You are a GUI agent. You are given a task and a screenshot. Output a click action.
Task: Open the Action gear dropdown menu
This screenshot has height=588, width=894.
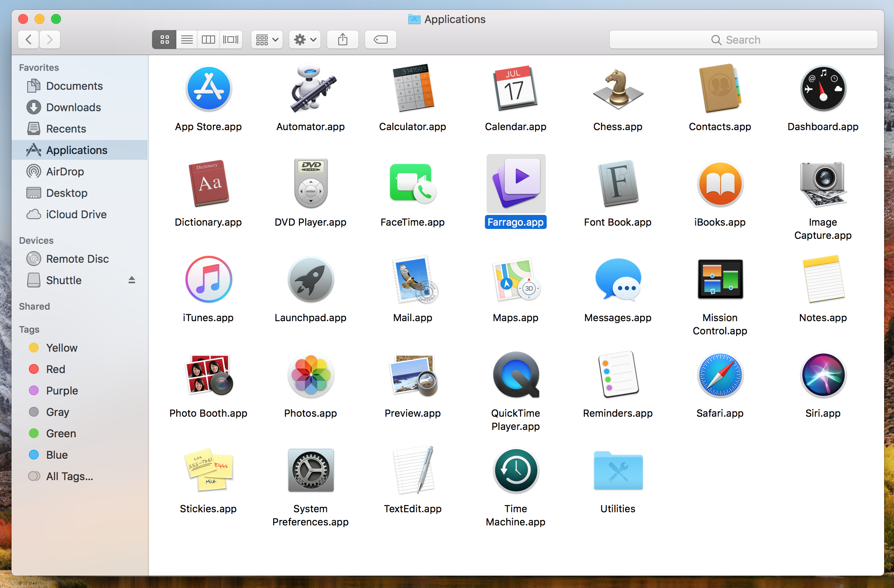click(305, 40)
